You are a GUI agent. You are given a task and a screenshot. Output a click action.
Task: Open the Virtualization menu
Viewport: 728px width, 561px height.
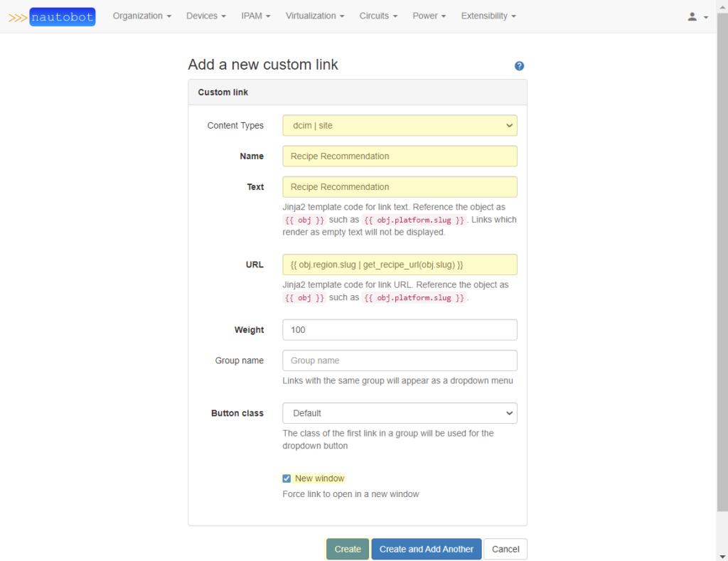coord(315,16)
